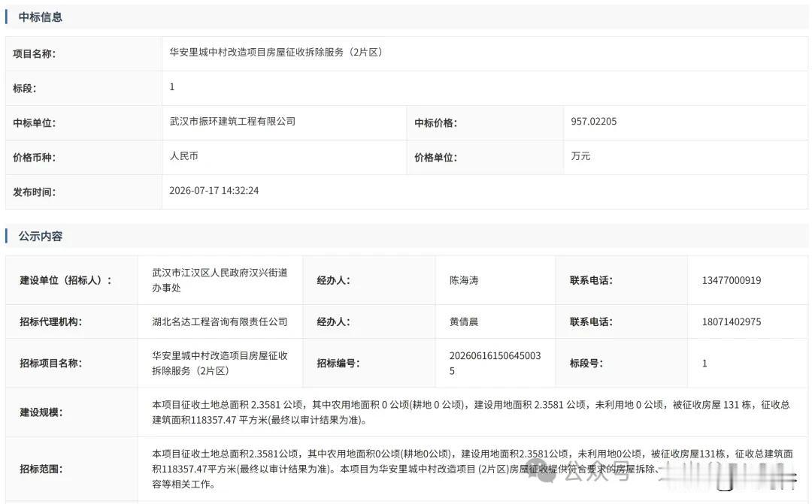Select the 招标范围 description paragraph
Image resolution: width=812 pixels, height=504 pixels.
(x=472, y=469)
